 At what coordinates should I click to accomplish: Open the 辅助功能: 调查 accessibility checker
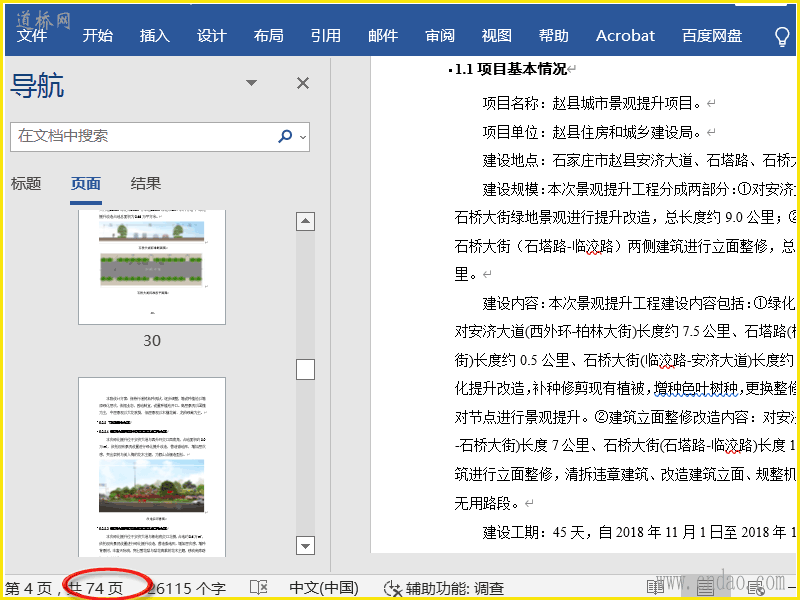click(x=444, y=588)
